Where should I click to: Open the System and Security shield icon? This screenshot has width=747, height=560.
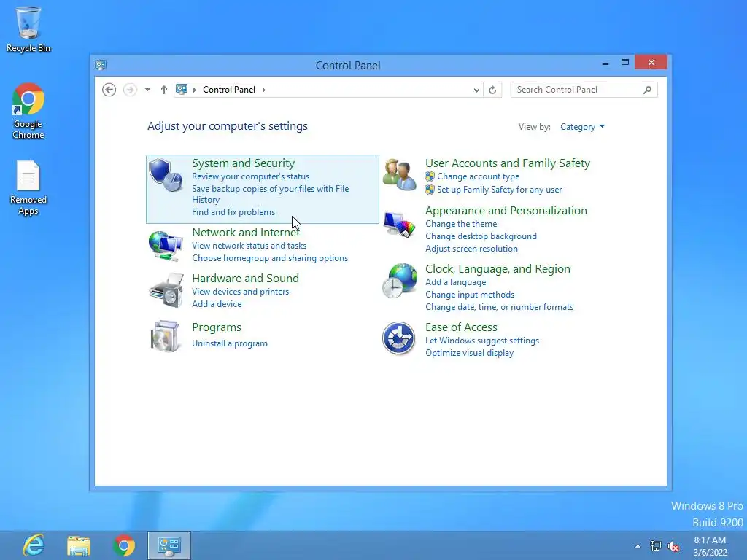click(x=166, y=175)
